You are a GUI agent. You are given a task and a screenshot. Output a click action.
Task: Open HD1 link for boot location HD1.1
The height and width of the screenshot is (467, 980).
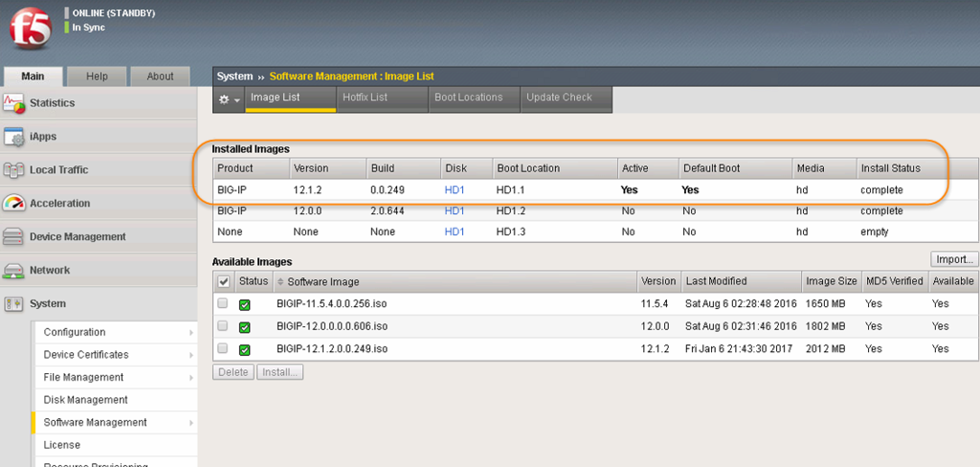455,190
